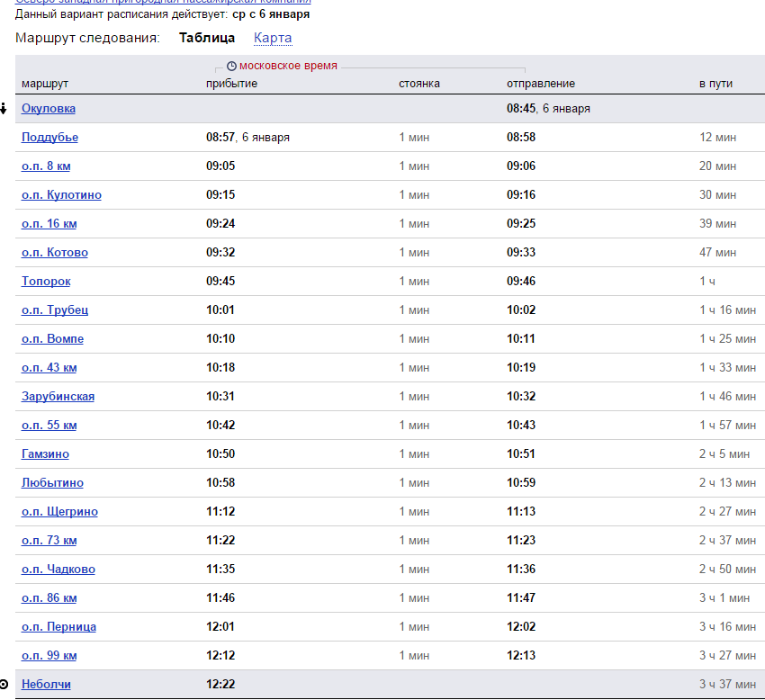Click the destination circle icon beside Неболчи

(4, 685)
